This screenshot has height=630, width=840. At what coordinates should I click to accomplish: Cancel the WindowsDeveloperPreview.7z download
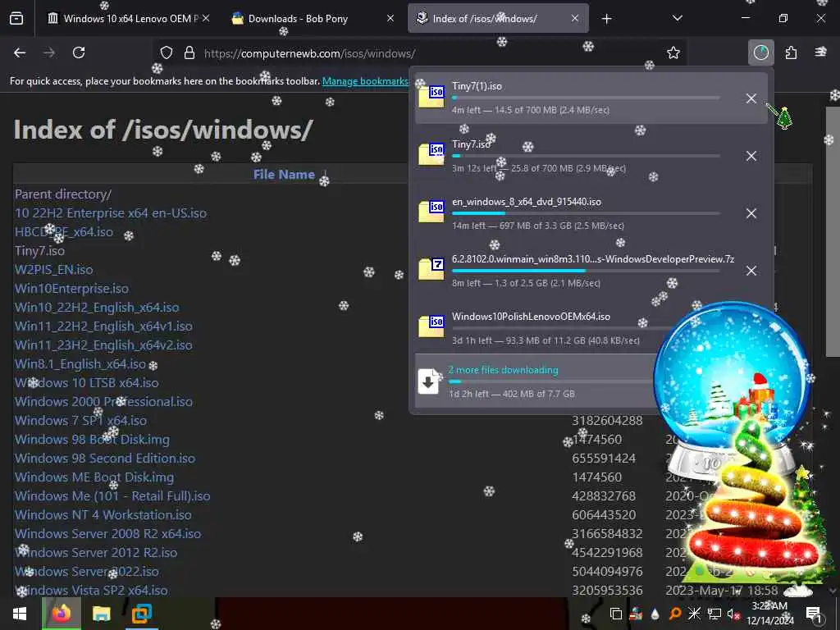pyautogui.click(x=751, y=271)
